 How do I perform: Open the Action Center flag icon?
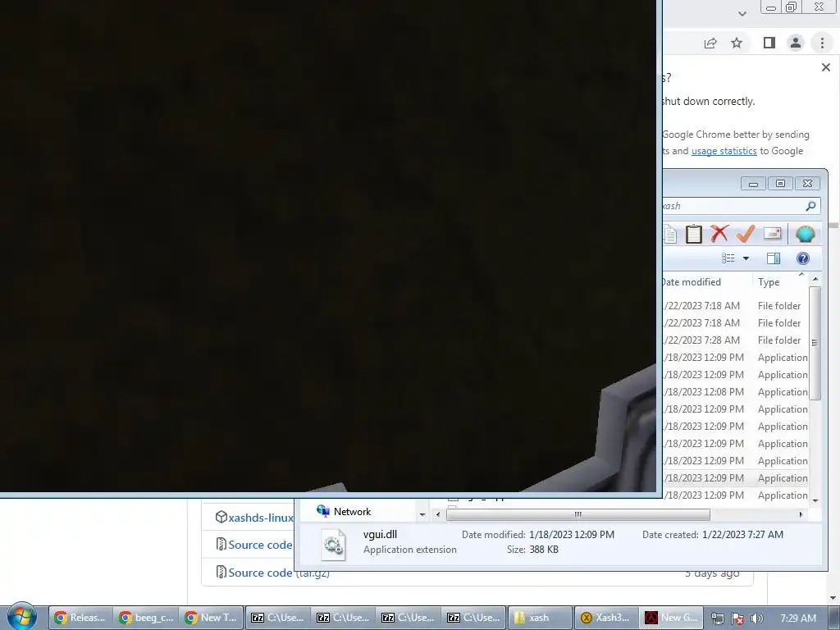(737, 619)
